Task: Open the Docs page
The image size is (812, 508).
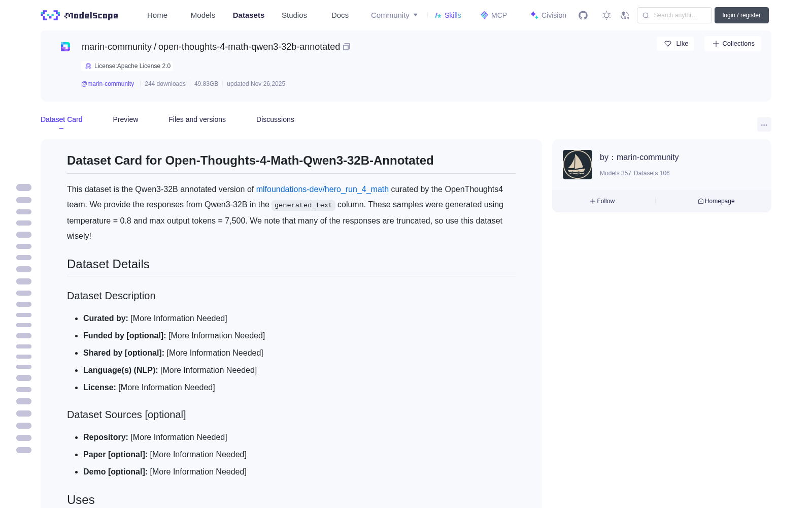Action: click(340, 15)
